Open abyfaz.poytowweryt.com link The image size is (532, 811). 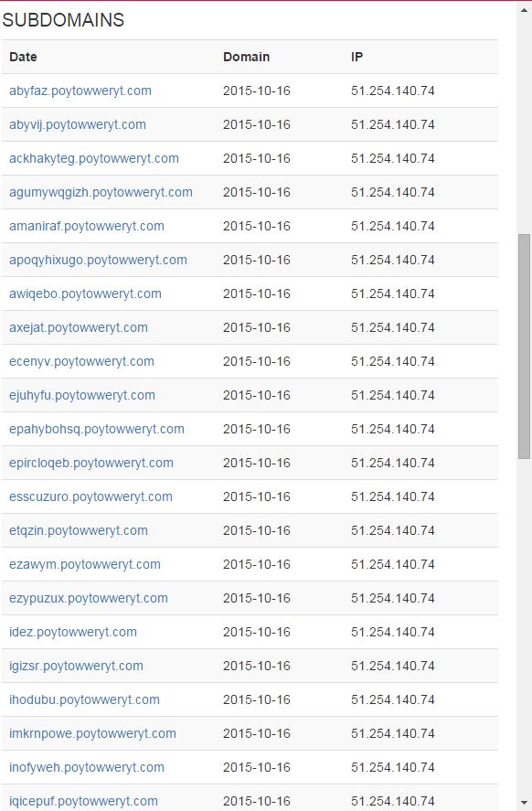point(80,91)
